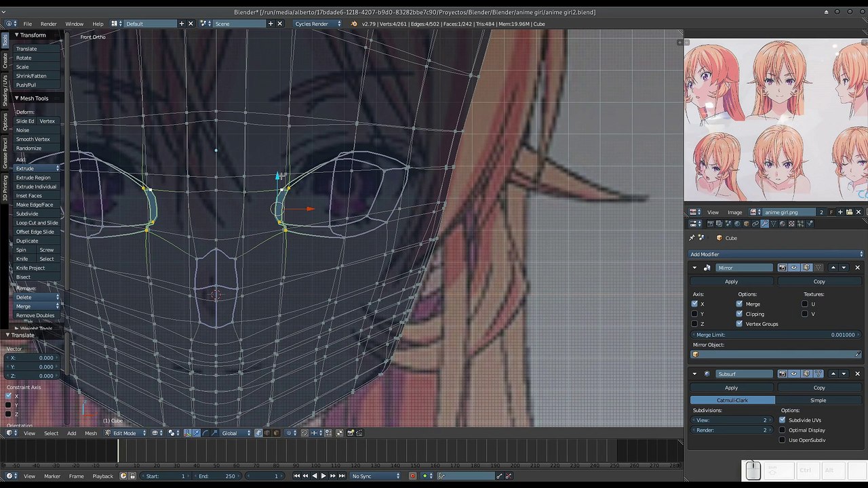This screenshot has width=868, height=488.
Task: Adjust Subsurf View subdivisions slider
Action: point(732,420)
